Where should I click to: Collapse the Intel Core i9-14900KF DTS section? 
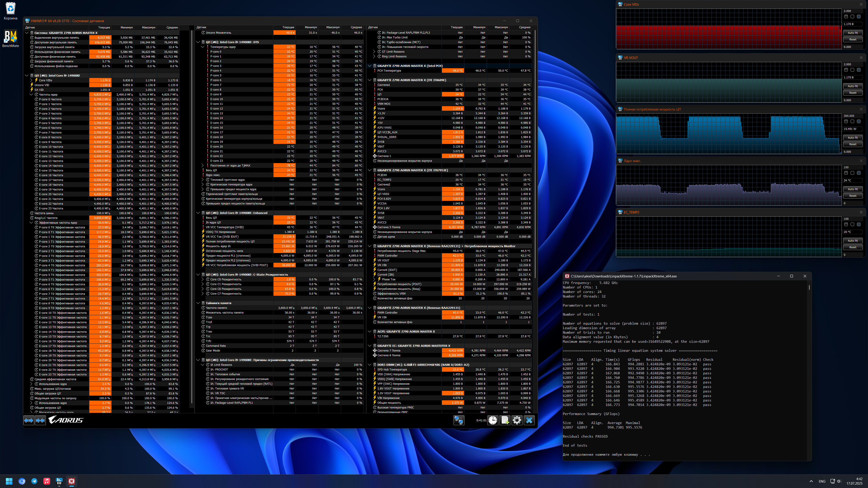[198, 42]
